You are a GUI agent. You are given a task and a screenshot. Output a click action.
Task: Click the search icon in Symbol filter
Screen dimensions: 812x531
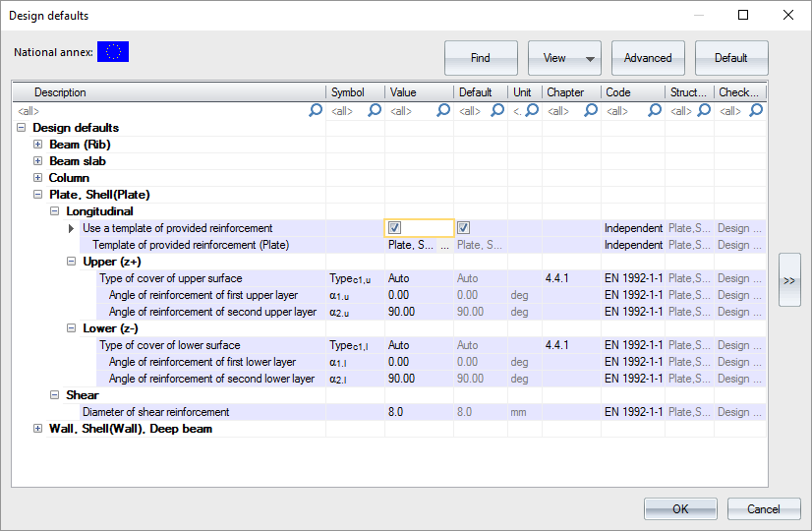(375, 111)
